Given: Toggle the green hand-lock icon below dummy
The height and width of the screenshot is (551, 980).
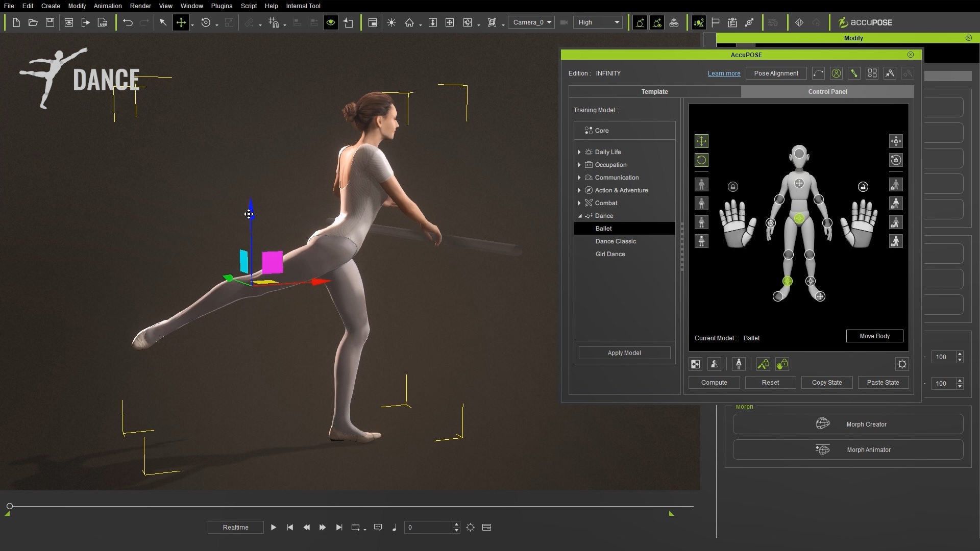Looking at the screenshot, I should [782, 364].
